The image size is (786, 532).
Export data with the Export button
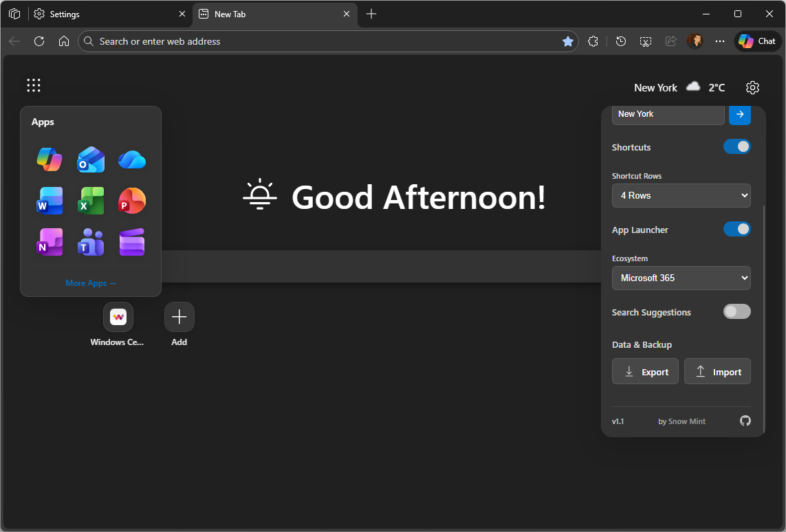[x=645, y=371]
